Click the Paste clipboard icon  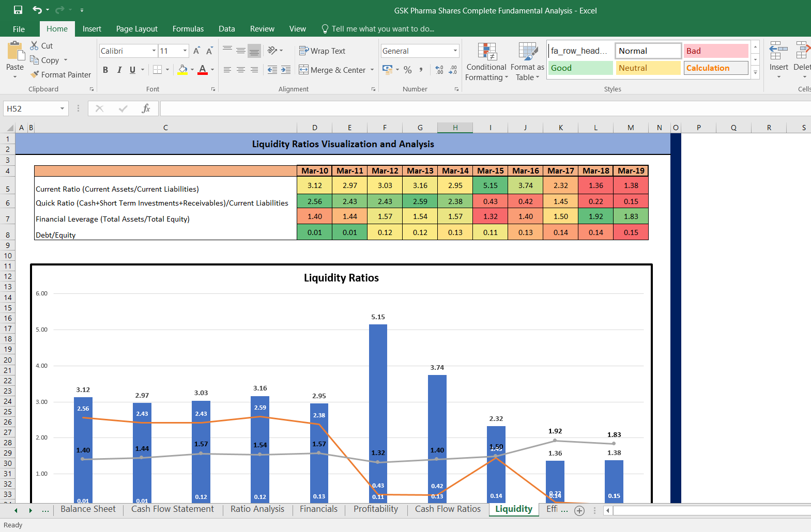point(15,52)
